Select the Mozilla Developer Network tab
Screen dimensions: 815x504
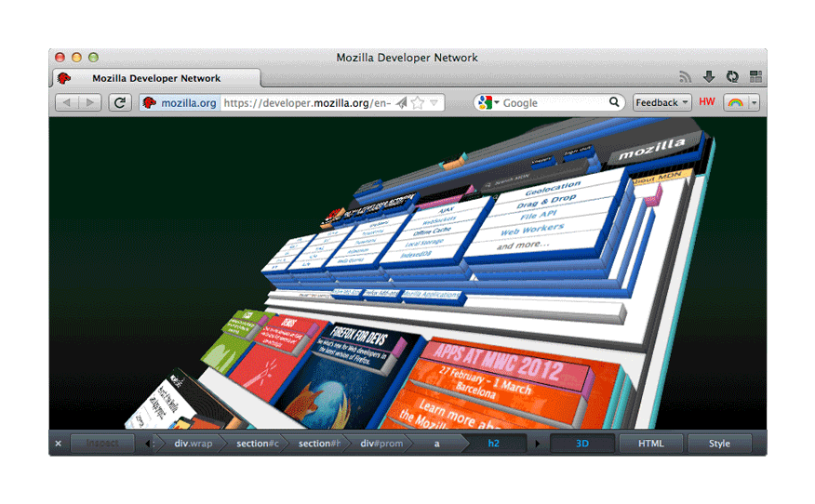tap(155, 79)
